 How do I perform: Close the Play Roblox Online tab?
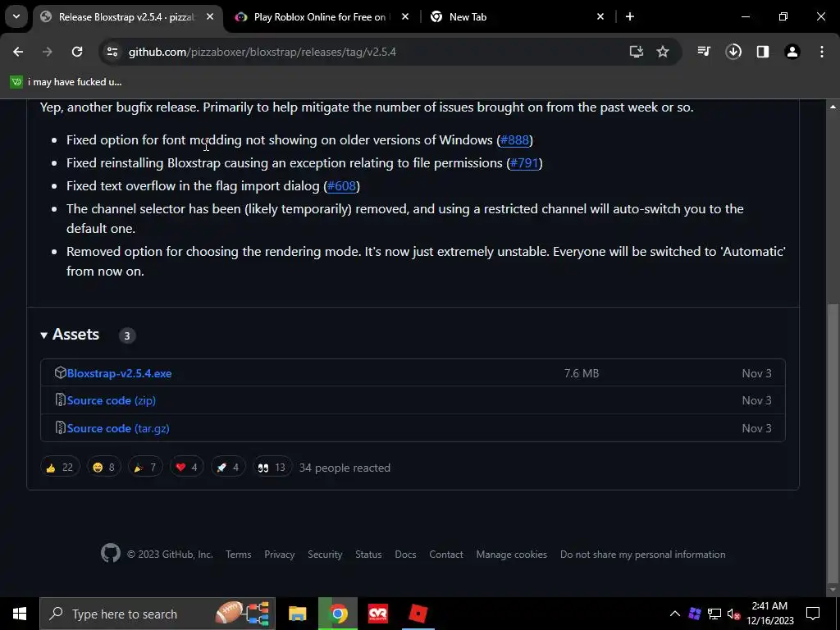[x=405, y=17]
